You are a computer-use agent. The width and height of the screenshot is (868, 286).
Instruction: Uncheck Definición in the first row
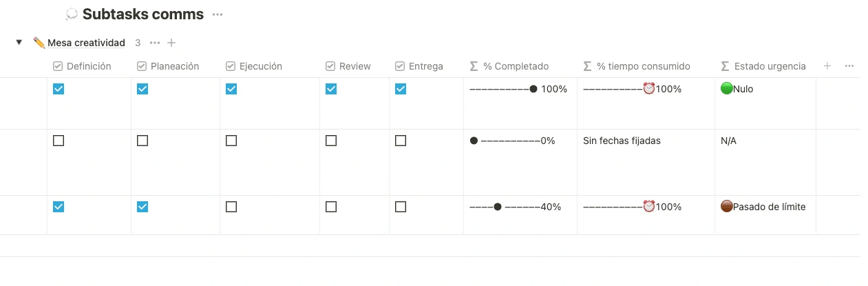tap(59, 89)
